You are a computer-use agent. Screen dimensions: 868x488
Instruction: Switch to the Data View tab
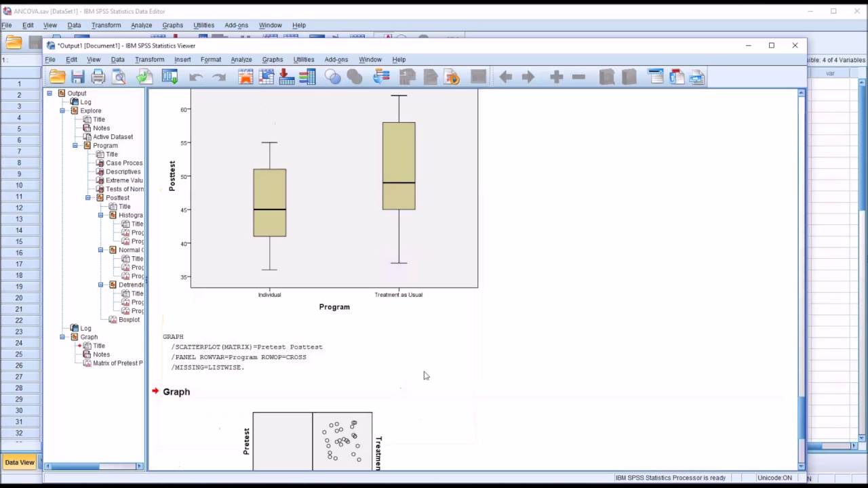(19, 462)
